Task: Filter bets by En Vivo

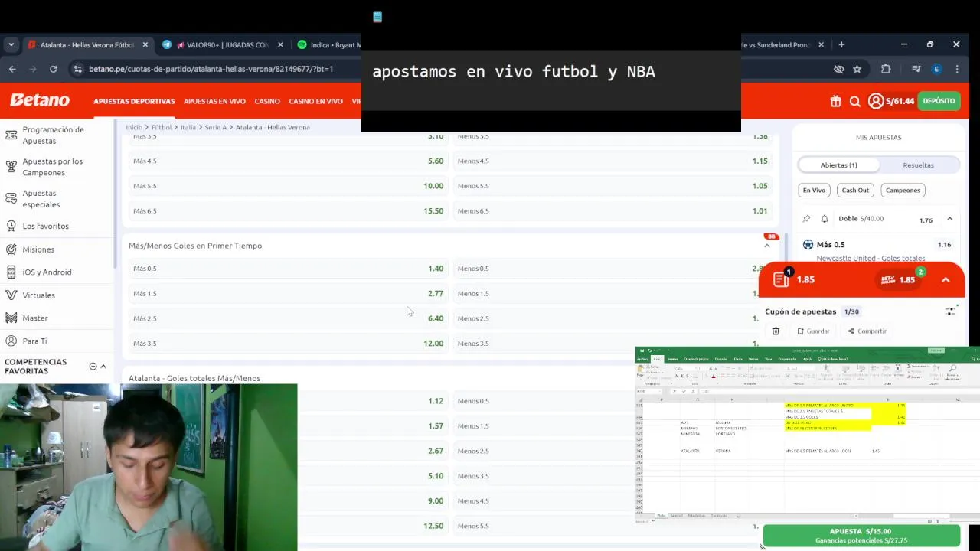Action: pos(814,190)
